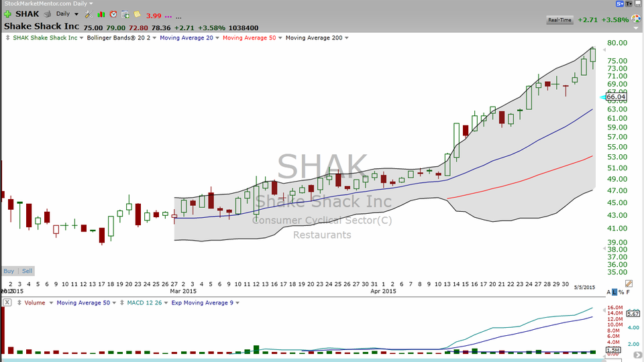Click the 79.00 high price value
Image resolution: width=644 pixels, height=362 pixels.
click(116, 28)
